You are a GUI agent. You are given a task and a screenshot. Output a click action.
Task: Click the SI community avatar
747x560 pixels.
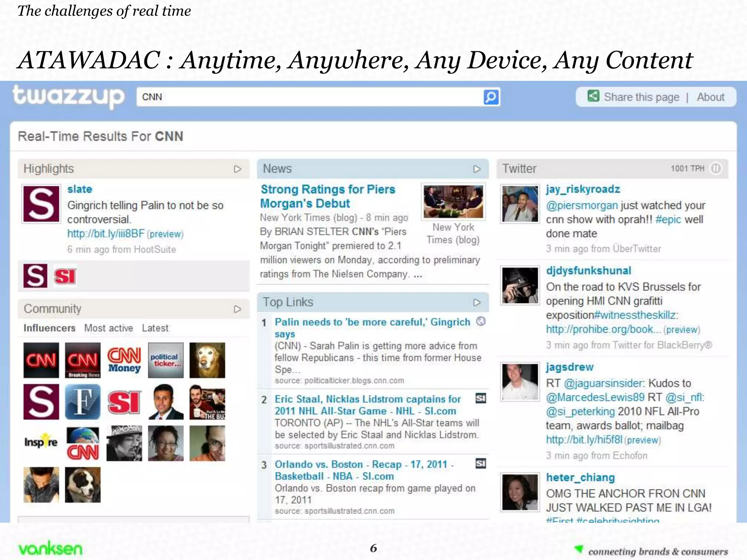(x=124, y=402)
